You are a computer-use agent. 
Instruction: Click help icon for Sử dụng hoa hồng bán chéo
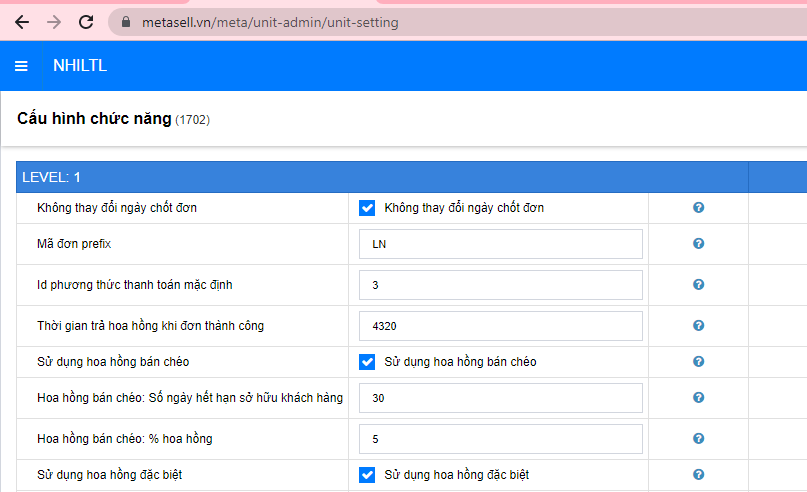coord(698,361)
